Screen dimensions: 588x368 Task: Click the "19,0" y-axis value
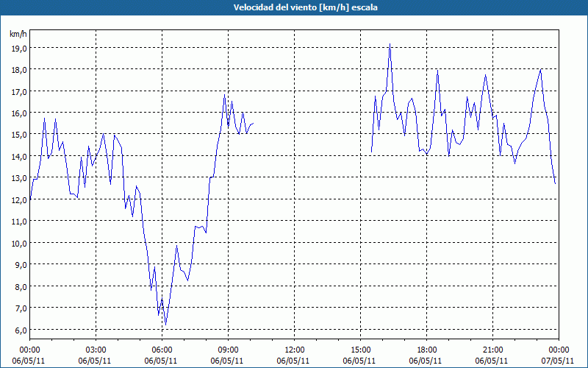pos(19,48)
